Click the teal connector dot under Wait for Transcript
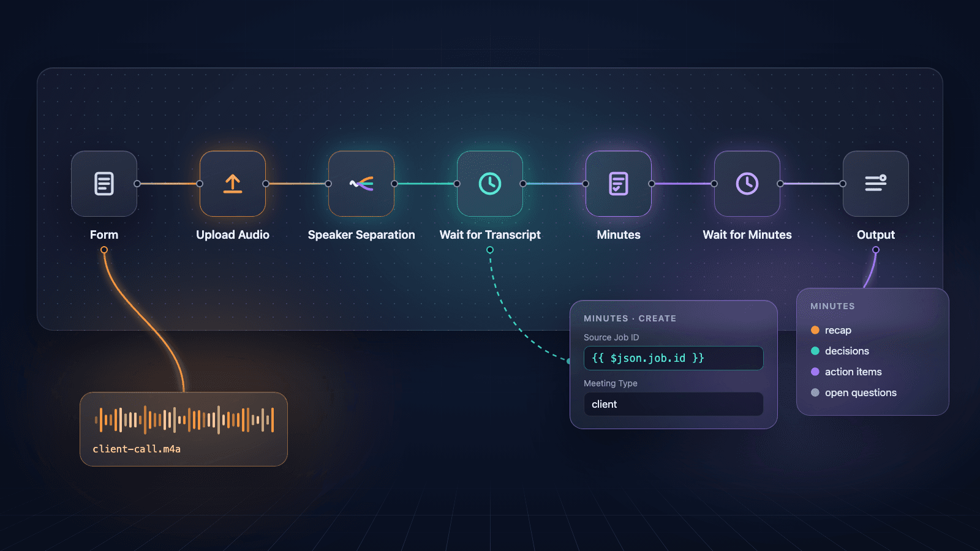The image size is (980, 551). 490,250
